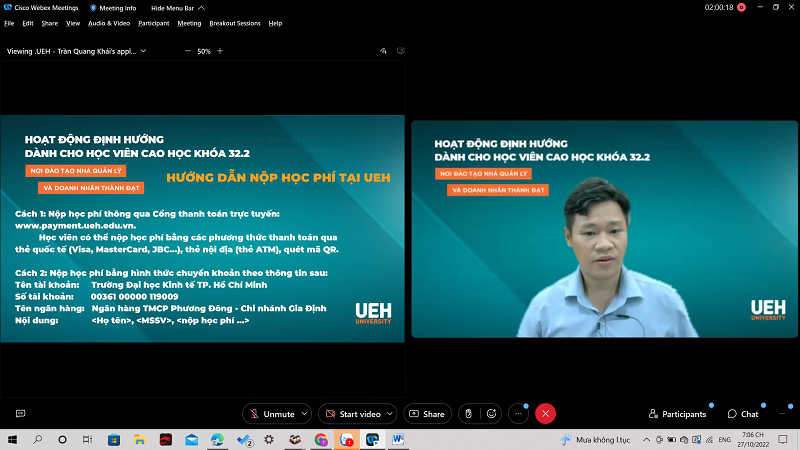Open panel options ellipsis beside Chat

click(782, 414)
